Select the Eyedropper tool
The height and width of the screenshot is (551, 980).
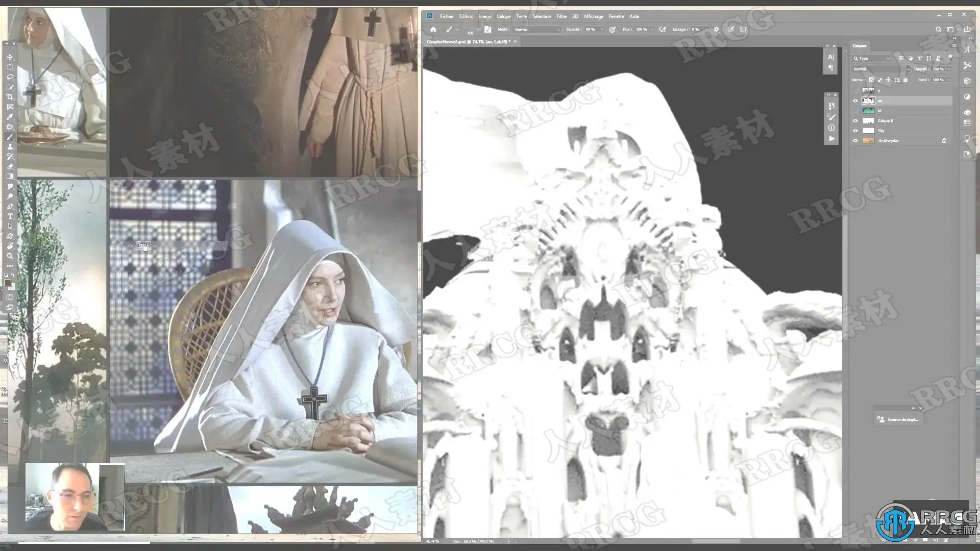click(10, 117)
